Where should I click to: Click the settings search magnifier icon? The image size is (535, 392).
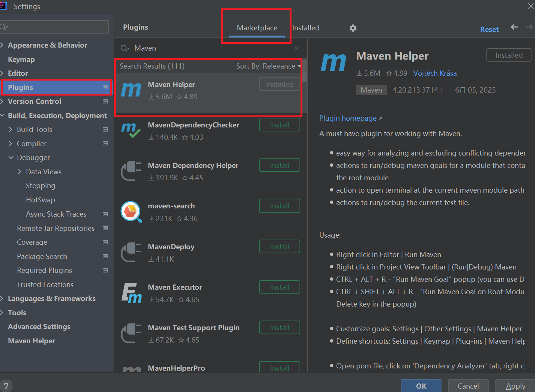click(x=3, y=27)
